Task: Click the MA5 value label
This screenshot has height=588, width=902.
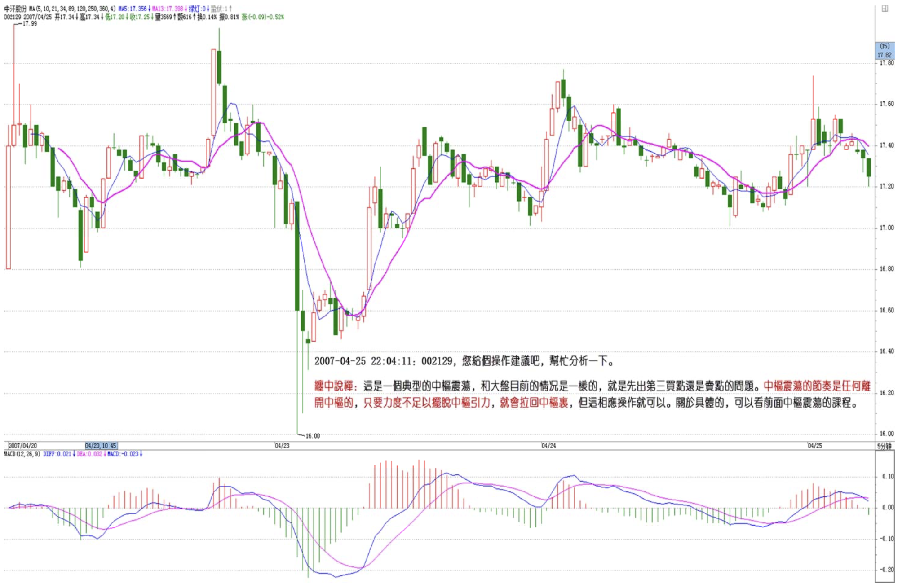Action: [133, 9]
